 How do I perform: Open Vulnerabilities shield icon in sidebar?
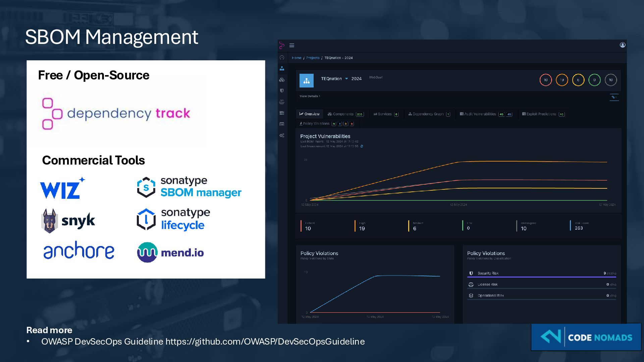coord(282,91)
